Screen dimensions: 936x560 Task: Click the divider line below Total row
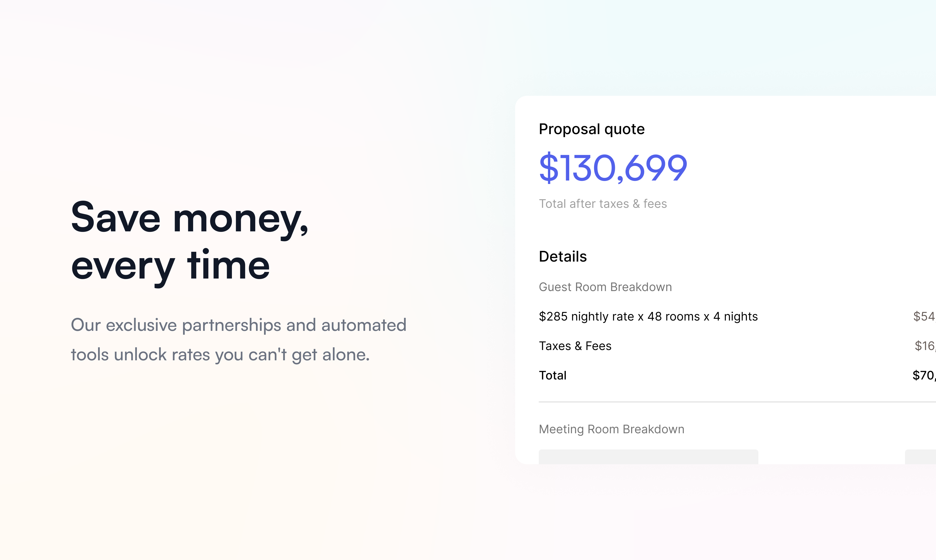pyautogui.click(x=737, y=402)
